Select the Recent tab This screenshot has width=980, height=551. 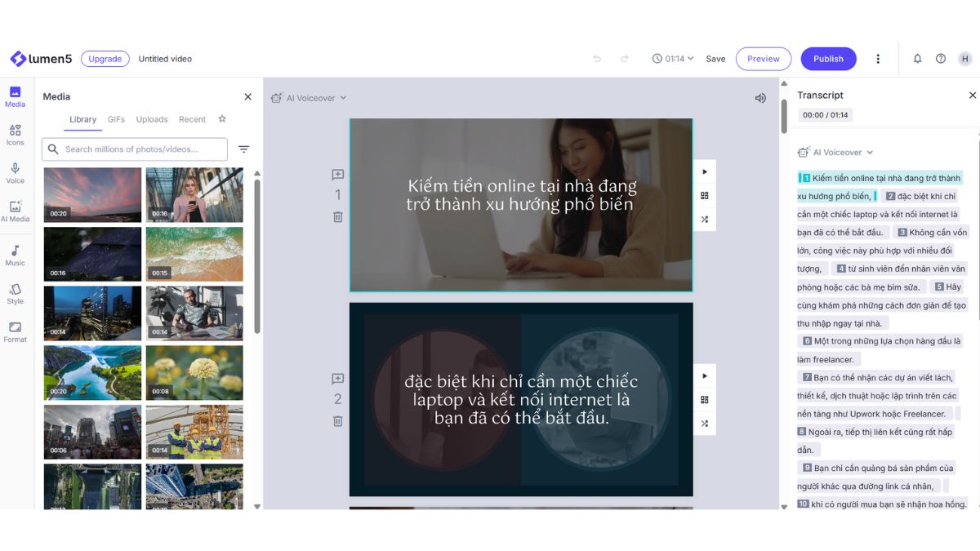click(192, 119)
